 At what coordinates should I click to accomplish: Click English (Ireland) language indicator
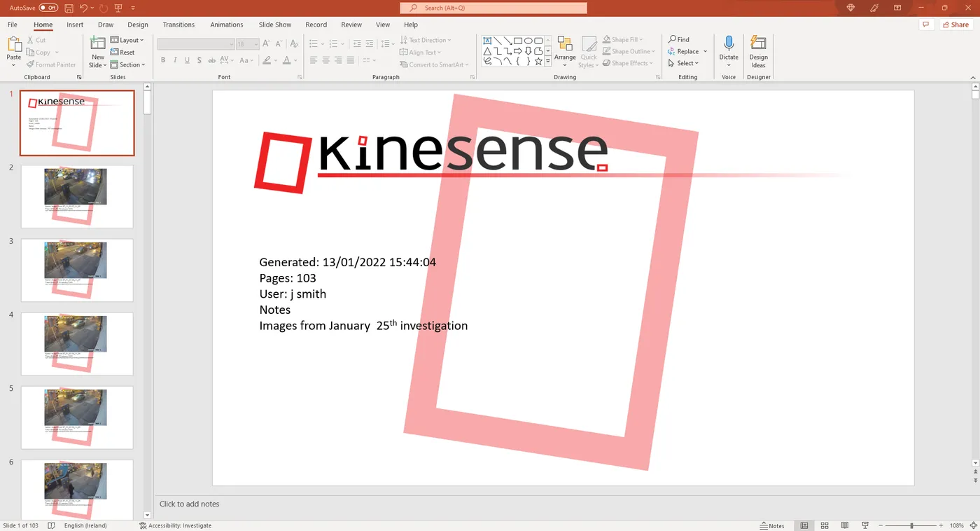(85, 525)
